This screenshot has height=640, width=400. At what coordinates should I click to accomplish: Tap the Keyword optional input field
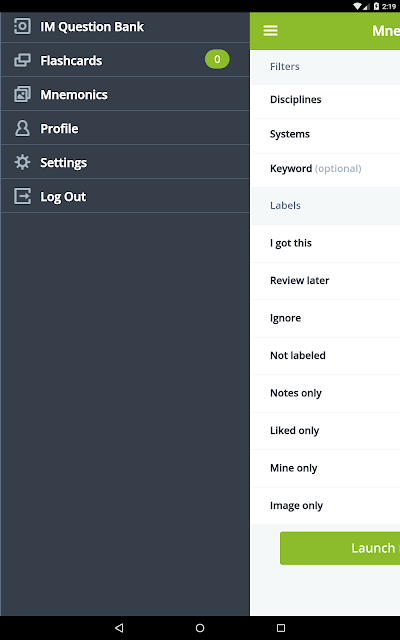325,169
